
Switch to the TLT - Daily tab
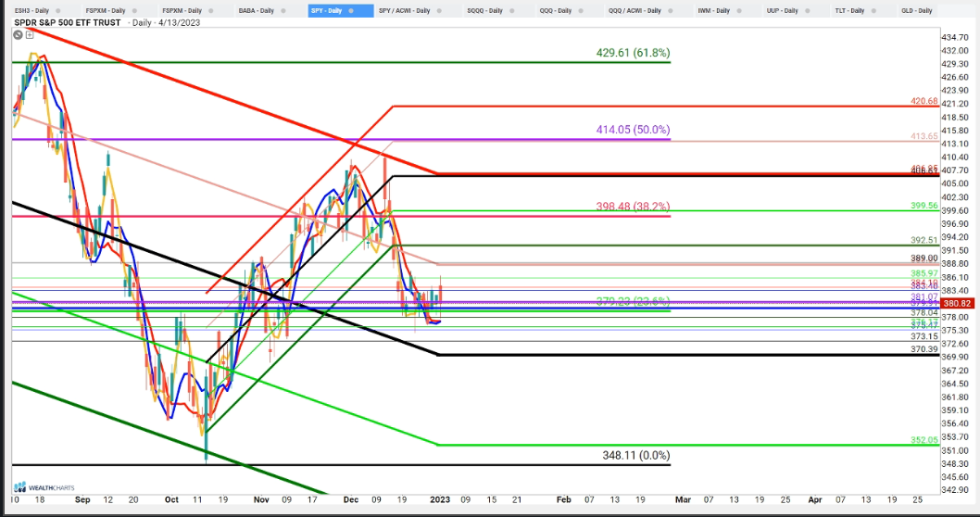pos(857,10)
